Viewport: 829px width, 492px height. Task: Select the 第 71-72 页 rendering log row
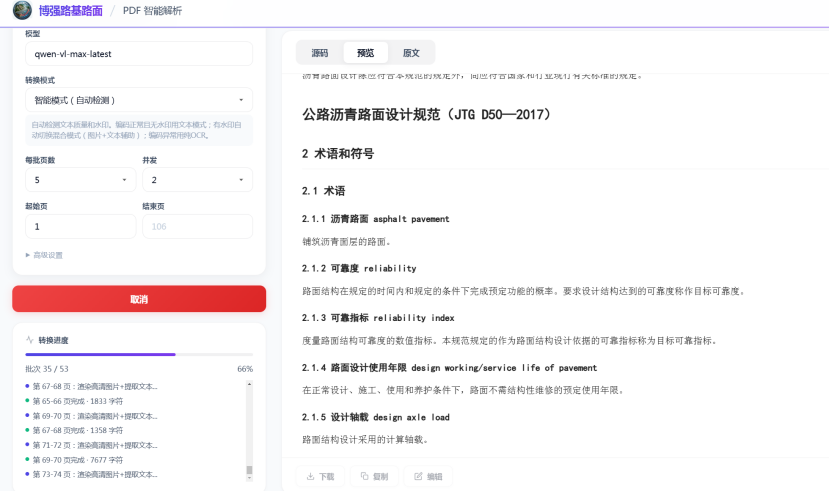(x=91, y=445)
